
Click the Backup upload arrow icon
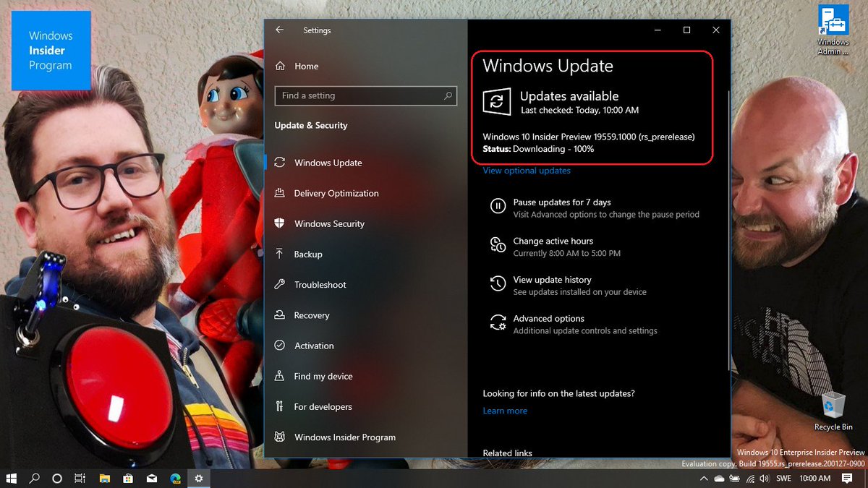[x=279, y=254]
